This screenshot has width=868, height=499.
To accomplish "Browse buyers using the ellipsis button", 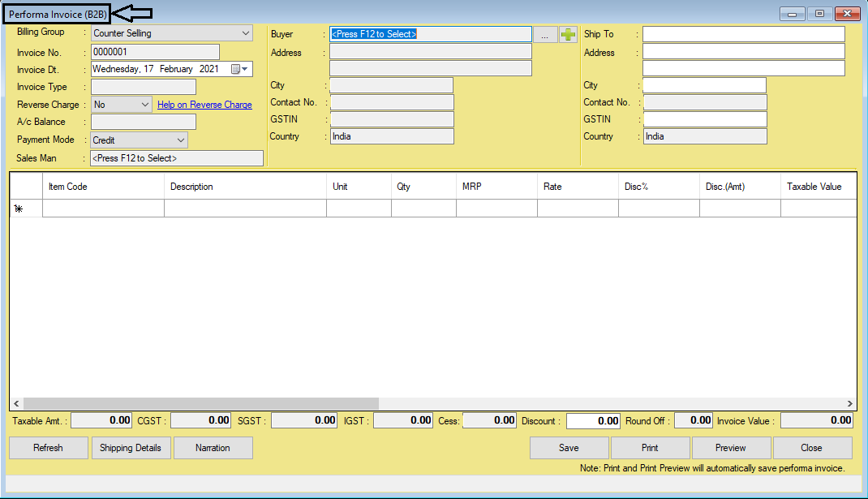I will 544,34.
